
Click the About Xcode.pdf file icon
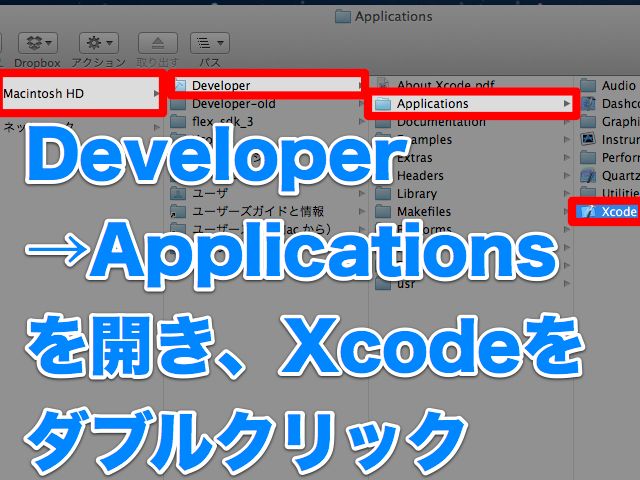pyautogui.click(x=383, y=84)
